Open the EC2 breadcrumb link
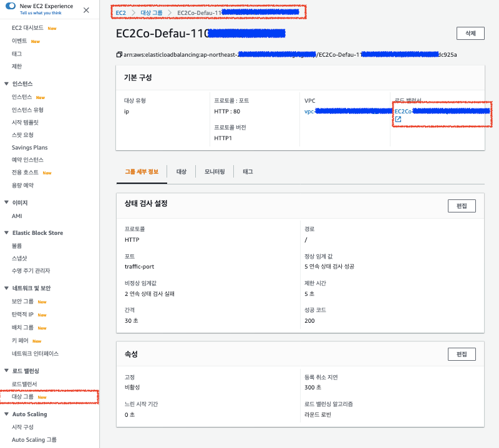The height and width of the screenshot is (448, 499). [121, 12]
